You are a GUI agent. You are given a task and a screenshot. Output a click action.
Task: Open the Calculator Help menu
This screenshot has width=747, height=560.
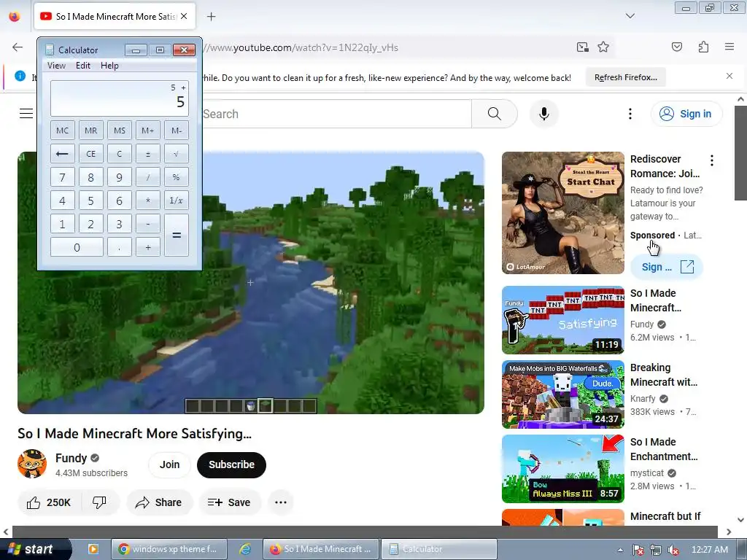tap(109, 66)
